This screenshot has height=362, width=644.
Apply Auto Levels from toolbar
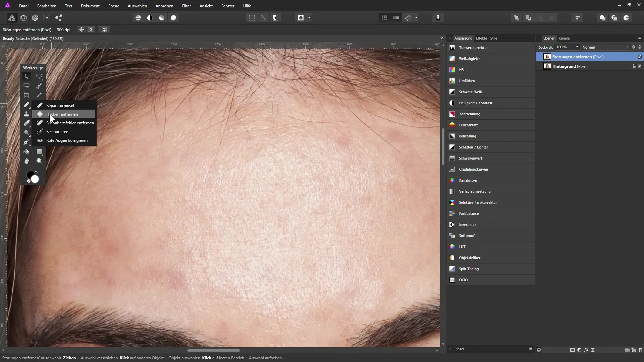138,18
